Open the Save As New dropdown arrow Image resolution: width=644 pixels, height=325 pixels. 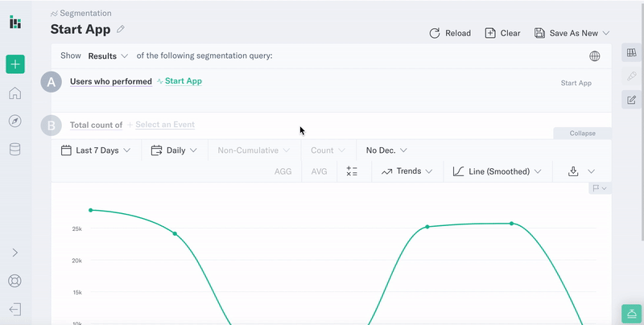point(606,33)
